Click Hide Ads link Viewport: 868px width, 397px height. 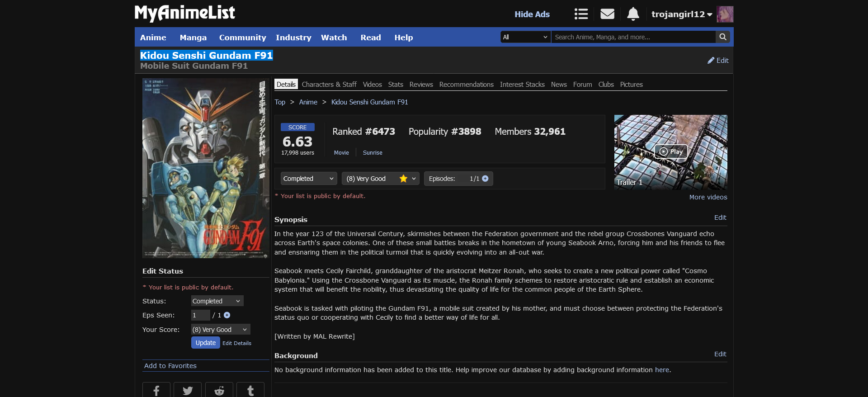point(532,14)
